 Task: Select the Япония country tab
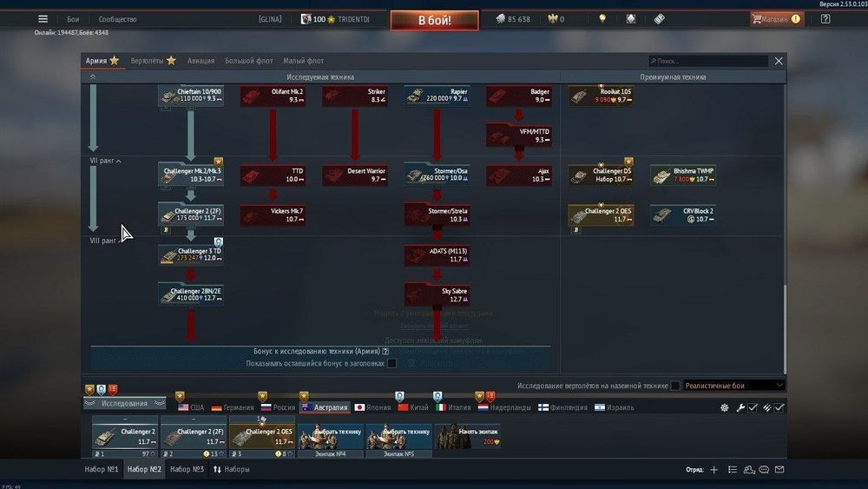point(372,407)
